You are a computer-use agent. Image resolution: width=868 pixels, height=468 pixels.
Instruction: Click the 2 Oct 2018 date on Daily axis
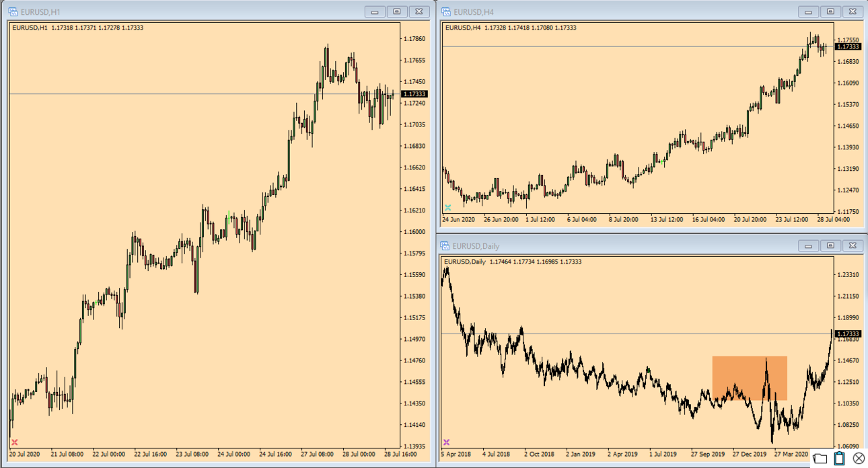539,454
